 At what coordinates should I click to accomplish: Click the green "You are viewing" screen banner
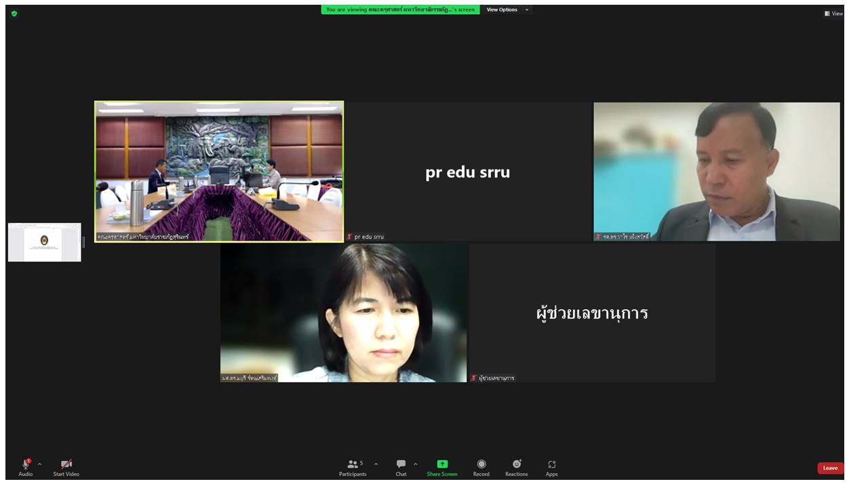tap(400, 9)
